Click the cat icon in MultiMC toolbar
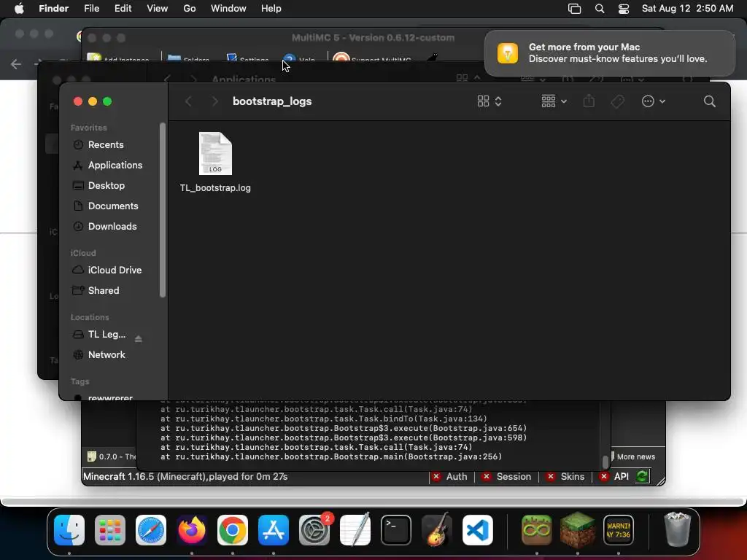Viewport: 747px width, 560px height. click(431, 58)
